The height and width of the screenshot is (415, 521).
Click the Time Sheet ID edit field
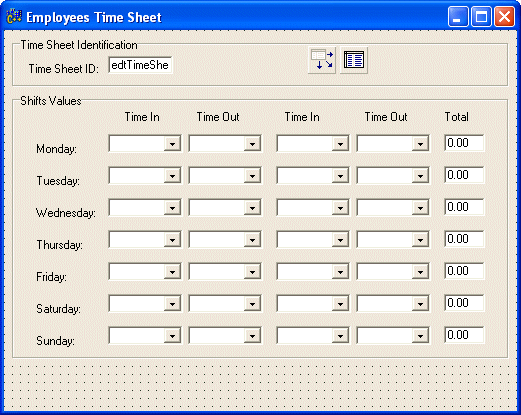point(140,65)
